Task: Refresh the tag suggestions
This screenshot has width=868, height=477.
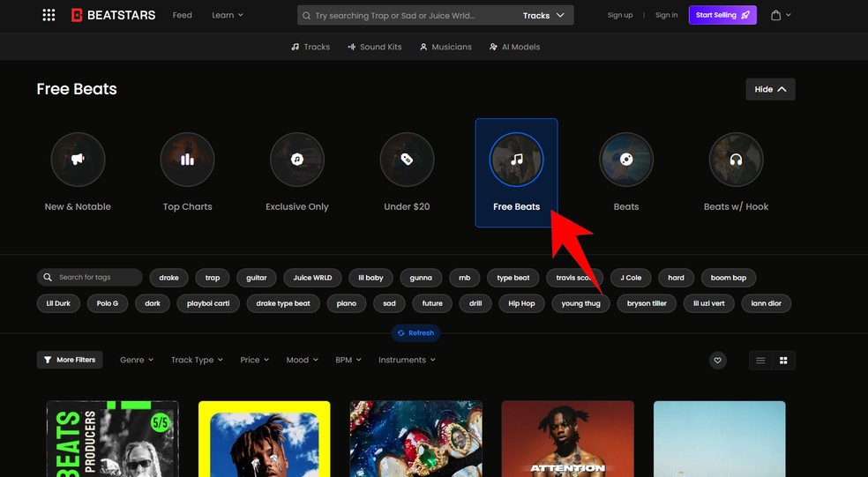Action: pos(415,333)
